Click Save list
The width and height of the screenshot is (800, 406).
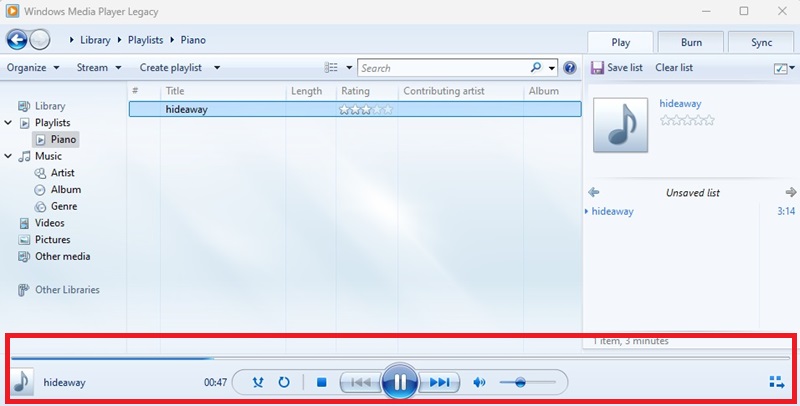point(624,67)
